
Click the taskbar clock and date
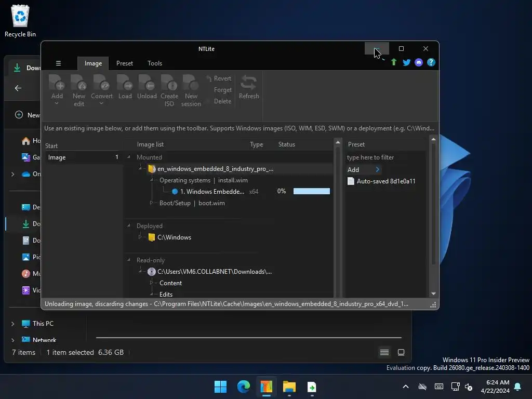[x=495, y=387]
